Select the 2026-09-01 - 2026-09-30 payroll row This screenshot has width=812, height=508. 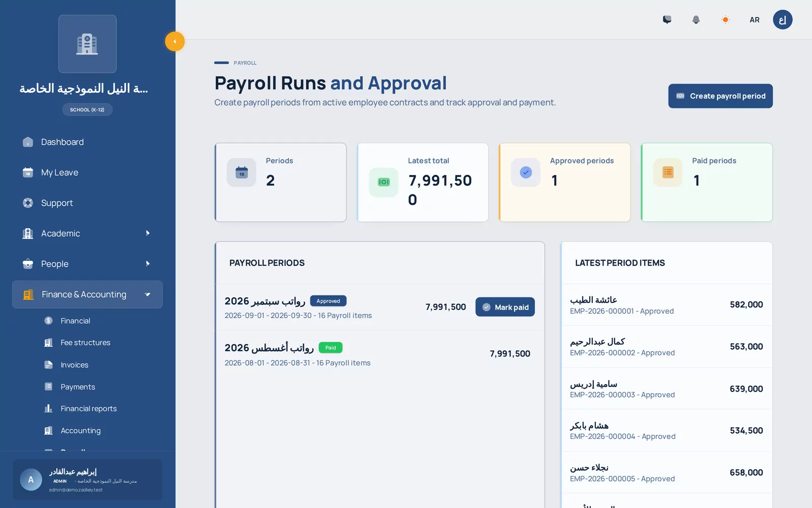tap(380, 307)
